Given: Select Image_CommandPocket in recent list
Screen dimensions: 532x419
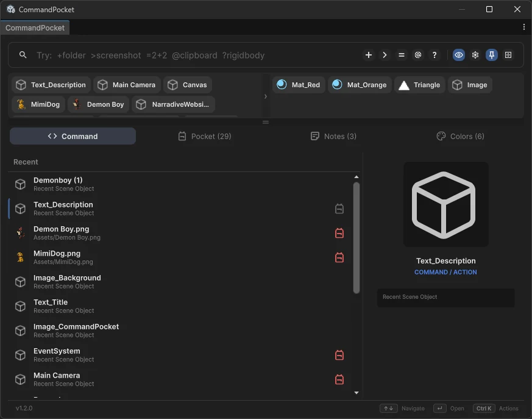Looking at the screenshot, I should [x=180, y=331].
